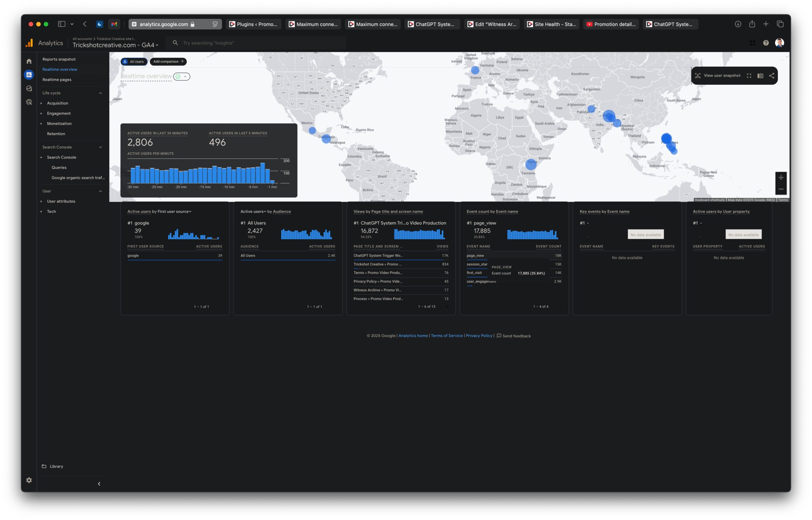Switch to the Edit "Witness Ar..." tab
Screen dimensions: 812x520
coord(492,24)
